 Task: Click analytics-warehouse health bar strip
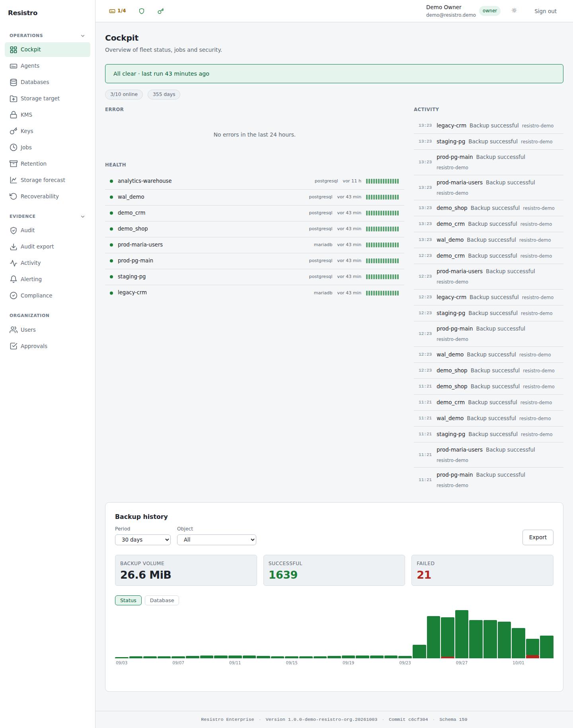[382, 181]
